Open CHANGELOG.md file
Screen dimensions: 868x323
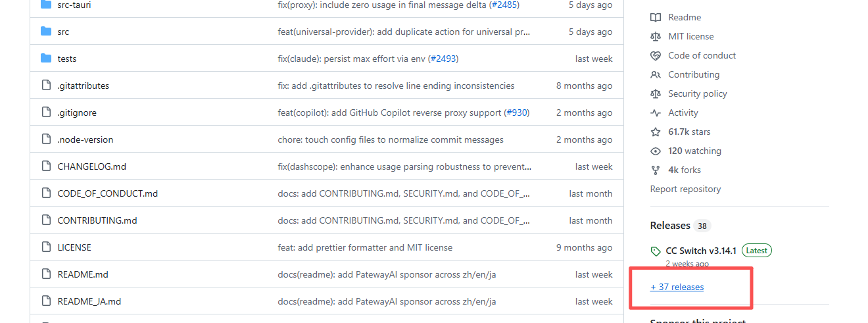pos(91,166)
